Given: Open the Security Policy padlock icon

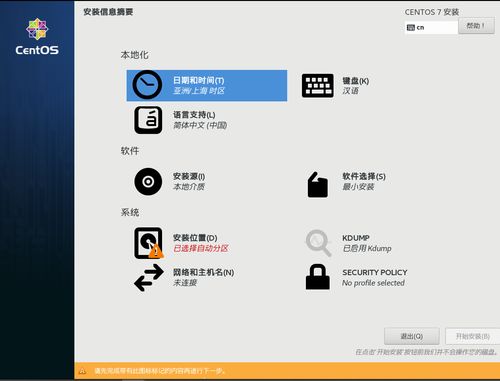Looking at the screenshot, I should (x=318, y=277).
